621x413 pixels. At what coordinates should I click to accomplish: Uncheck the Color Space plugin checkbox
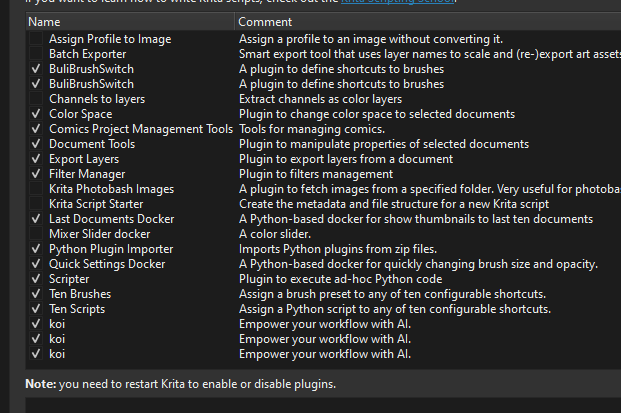pos(36,114)
